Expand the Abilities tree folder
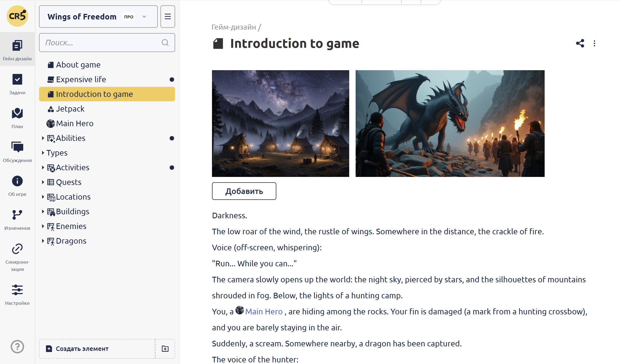Image resolution: width=621 pixels, height=364 pixels. 43,138
